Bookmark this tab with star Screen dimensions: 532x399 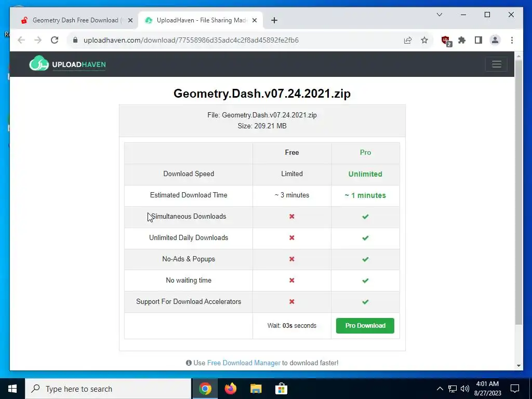point(424,40)
